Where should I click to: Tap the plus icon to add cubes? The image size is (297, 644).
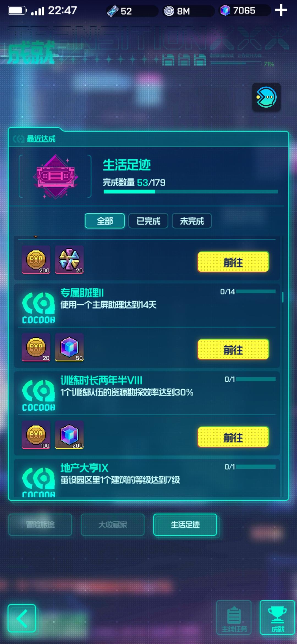281,10
